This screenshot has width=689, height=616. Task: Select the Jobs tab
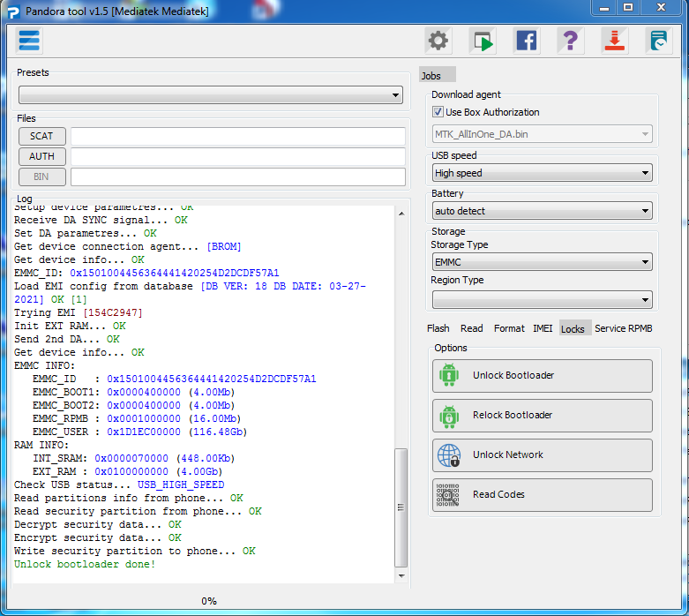point(437,75)
